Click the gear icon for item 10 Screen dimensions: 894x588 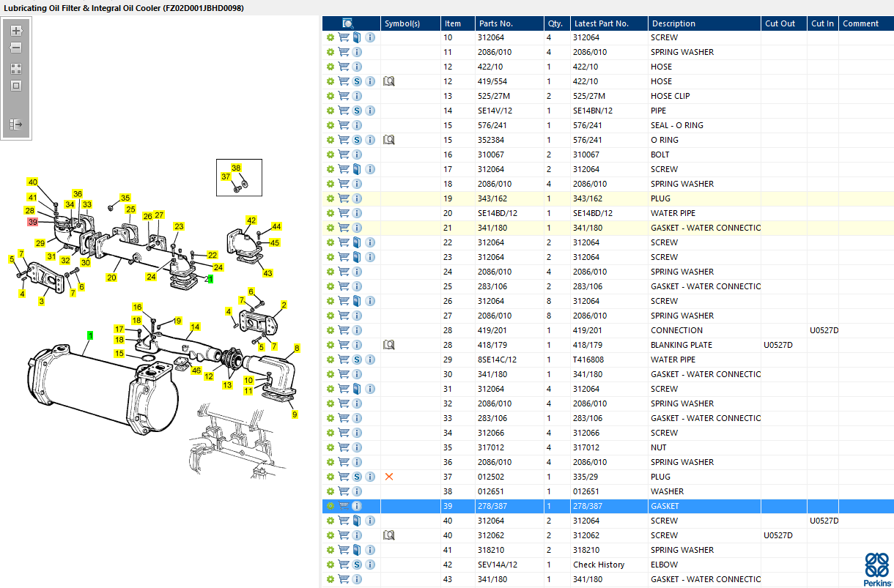(x=330, y=37)
